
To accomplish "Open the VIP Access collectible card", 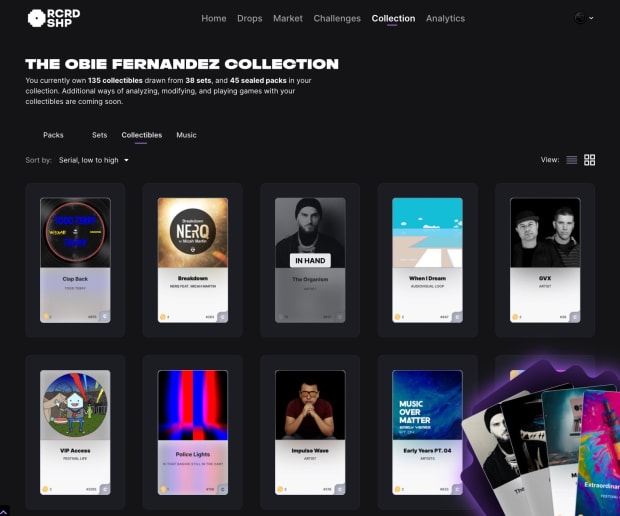I will [x=75, y=432].
